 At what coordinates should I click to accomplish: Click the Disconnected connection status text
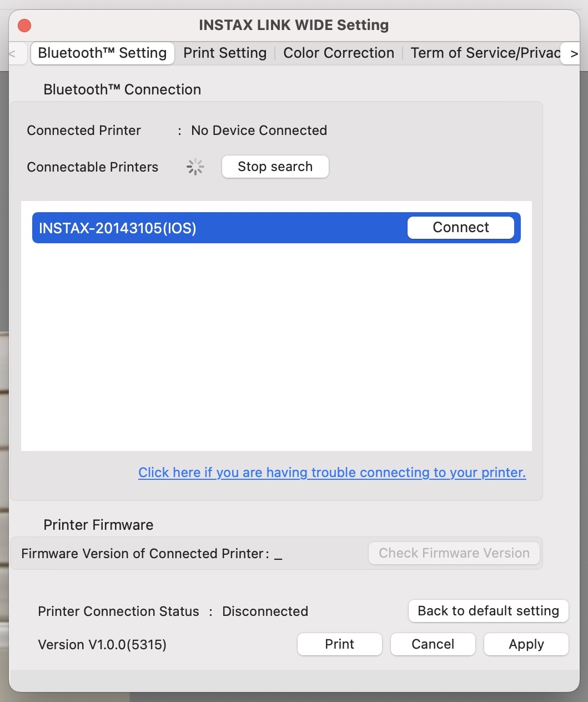tap(265, 611)
